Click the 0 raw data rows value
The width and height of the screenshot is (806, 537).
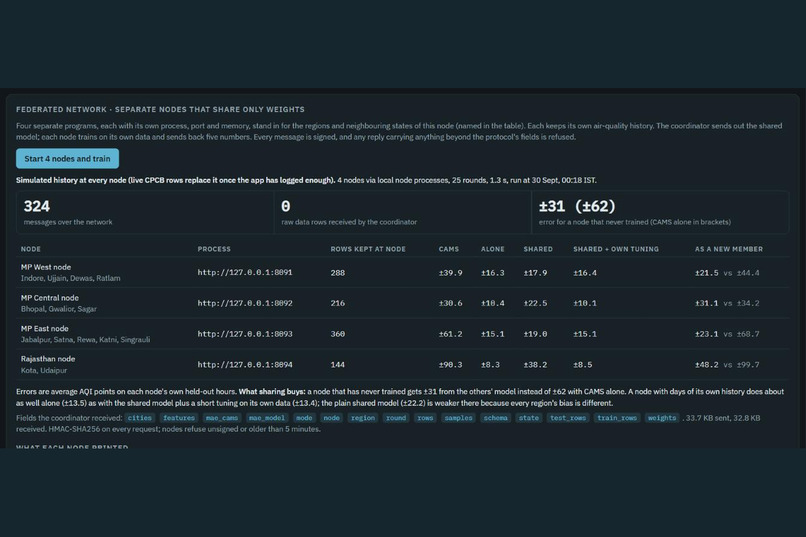286,207
